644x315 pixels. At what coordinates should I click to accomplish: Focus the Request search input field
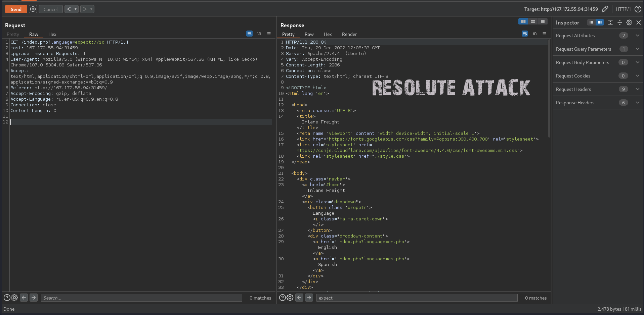141,298
